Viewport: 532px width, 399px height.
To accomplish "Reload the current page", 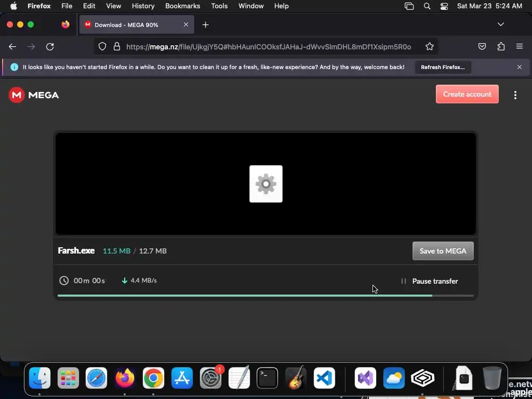I will click(50, 46).
